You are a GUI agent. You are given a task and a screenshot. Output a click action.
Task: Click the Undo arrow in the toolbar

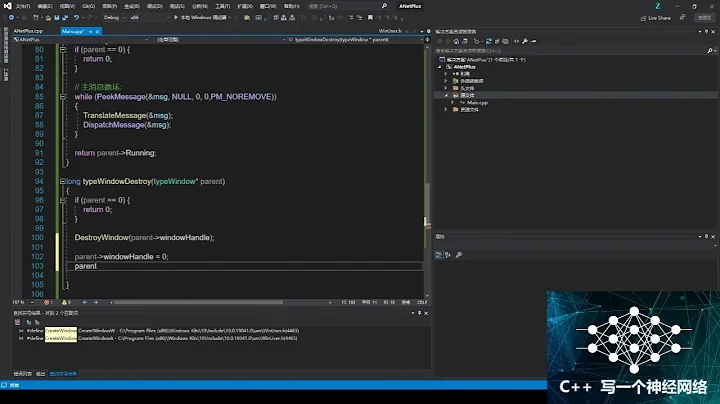point(76,17)
